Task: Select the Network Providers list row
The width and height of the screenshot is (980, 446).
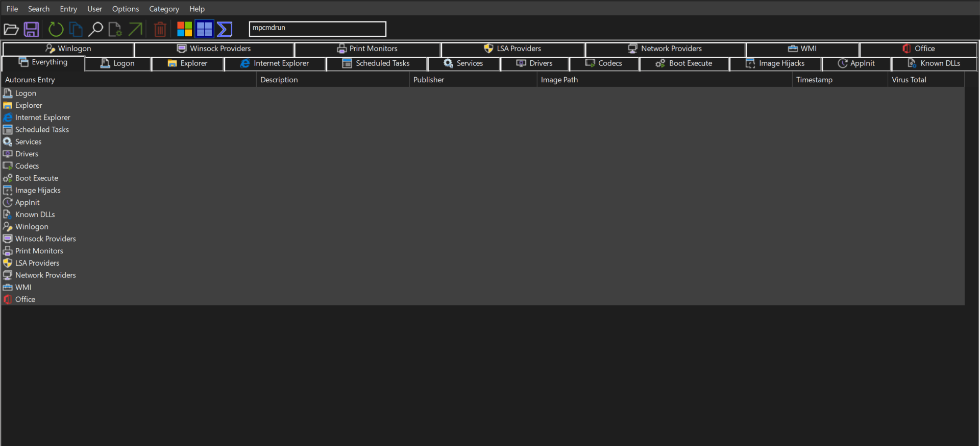Action: pyautogui.click(x=483, y=275)
